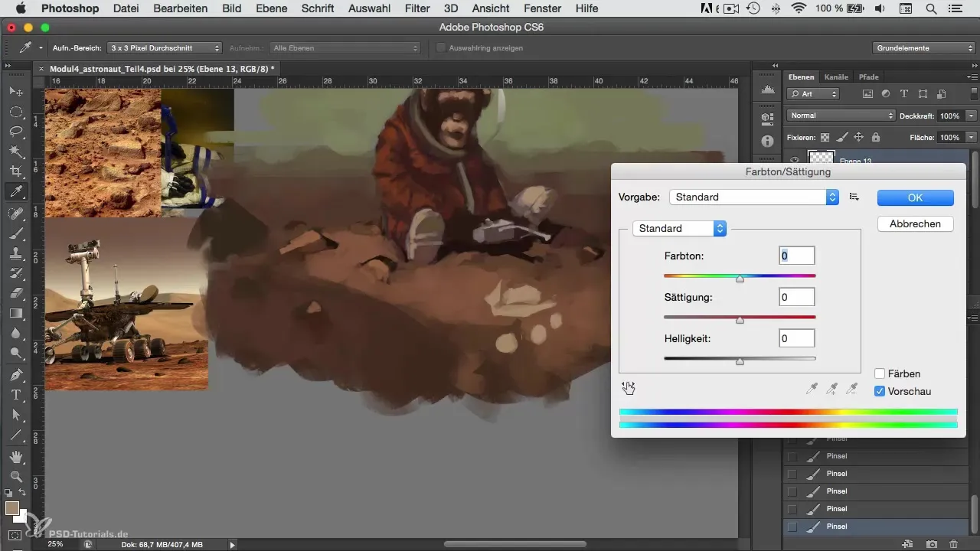Screen dimensions: 980x551
Task: Select the Crop tool
Action: click(15, 171)
